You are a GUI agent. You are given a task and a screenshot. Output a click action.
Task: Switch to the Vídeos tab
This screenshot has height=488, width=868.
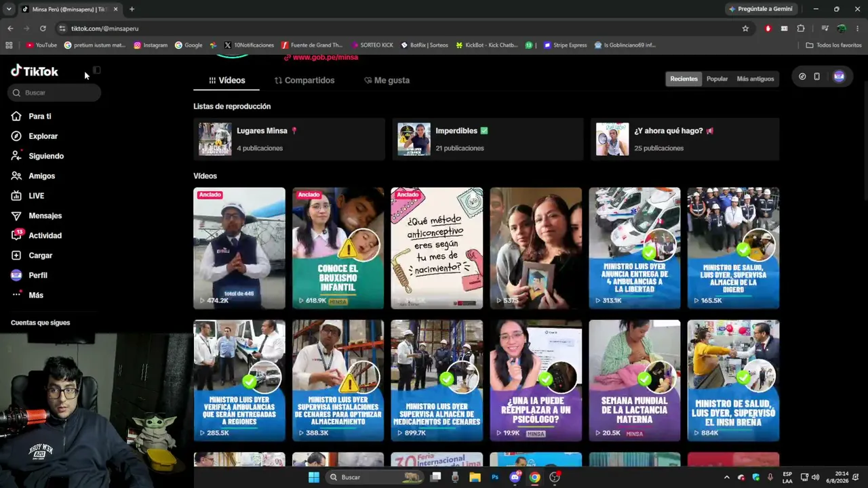226,80
